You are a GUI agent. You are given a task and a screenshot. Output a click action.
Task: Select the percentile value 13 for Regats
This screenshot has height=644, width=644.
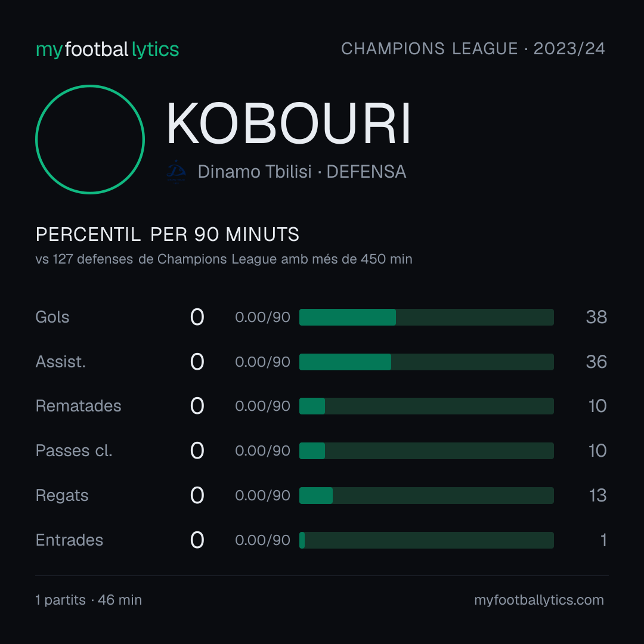tap(597, 496)
